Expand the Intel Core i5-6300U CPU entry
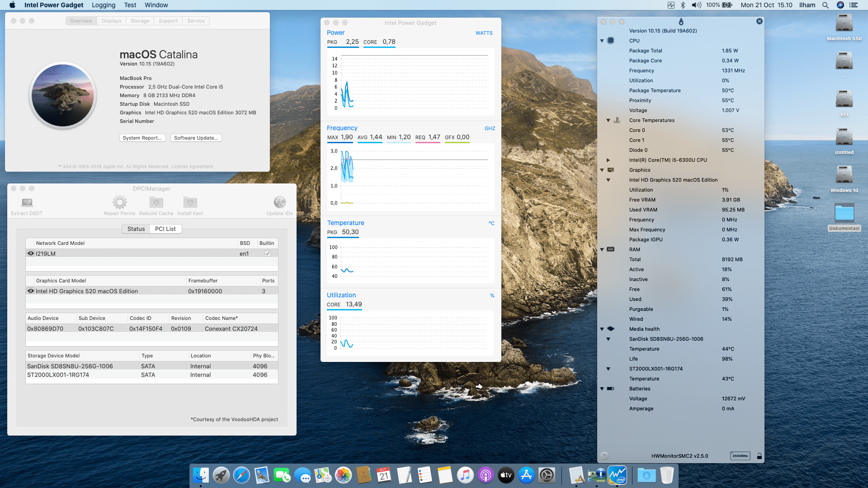868x488 pixels. pos(609,160)
